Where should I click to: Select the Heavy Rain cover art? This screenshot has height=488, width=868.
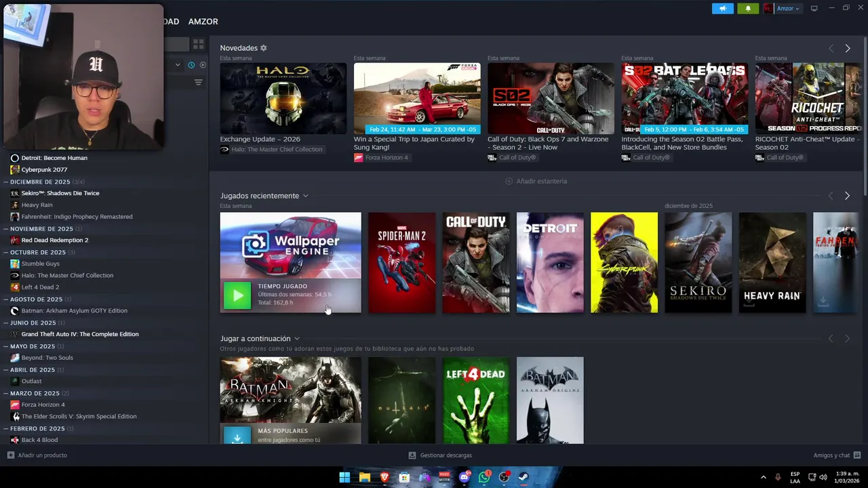click(772, 262)
